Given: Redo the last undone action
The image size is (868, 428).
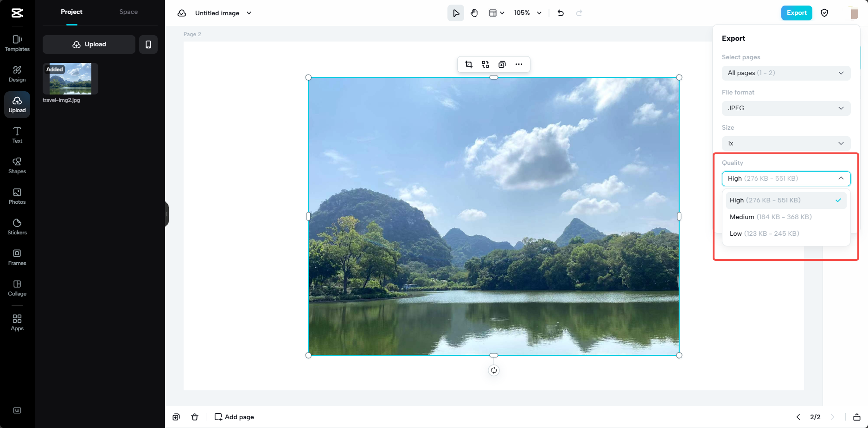Looking at the screenshot, I should pos(579,13).
